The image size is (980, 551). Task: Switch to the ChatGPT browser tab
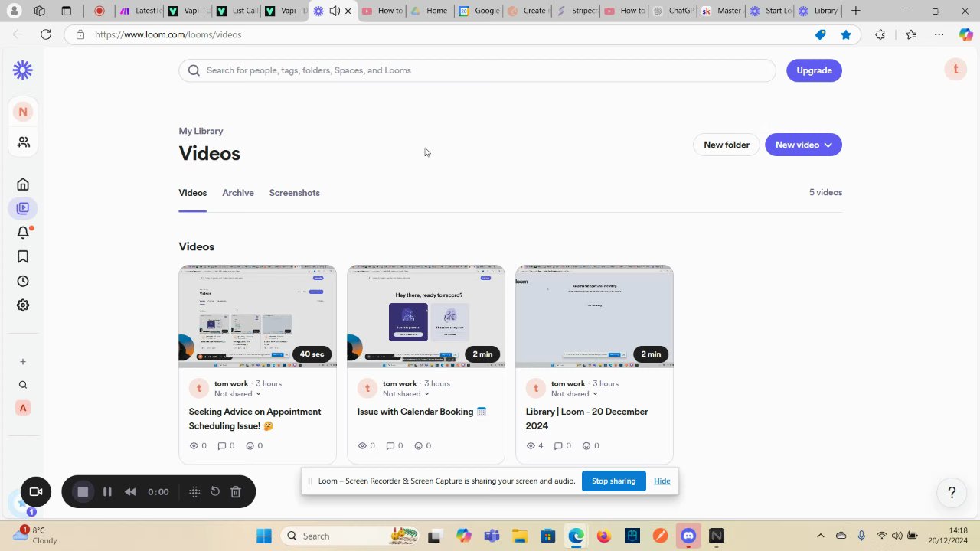tap(673, 11)
